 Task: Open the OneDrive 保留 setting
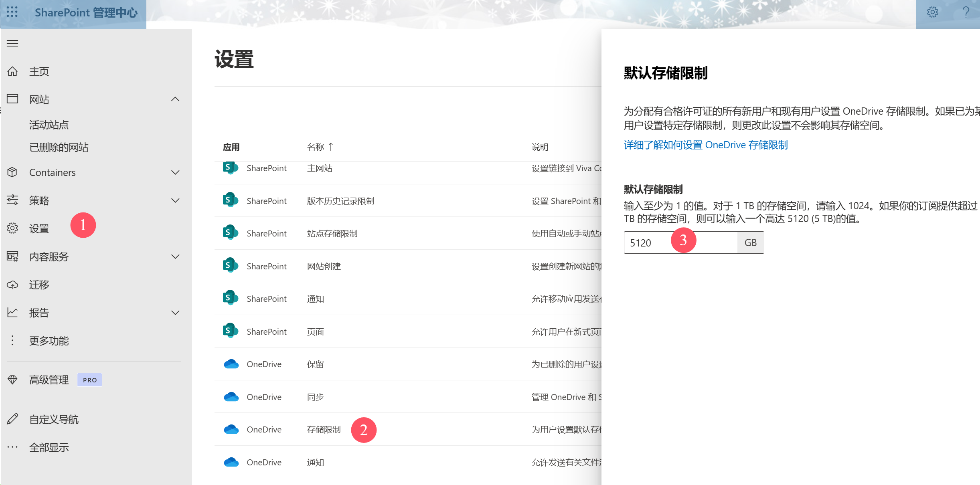click(315, 364)
